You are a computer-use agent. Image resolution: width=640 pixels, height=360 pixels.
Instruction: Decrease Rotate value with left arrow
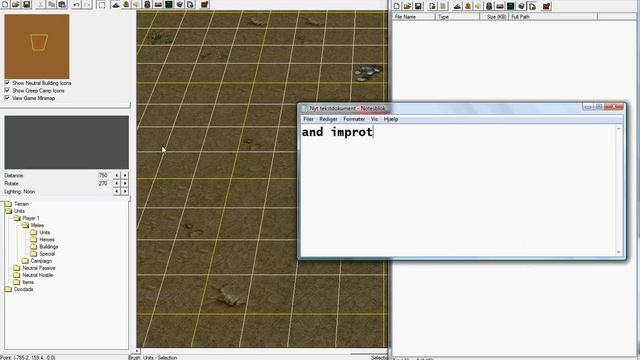(x=117, y=183)
